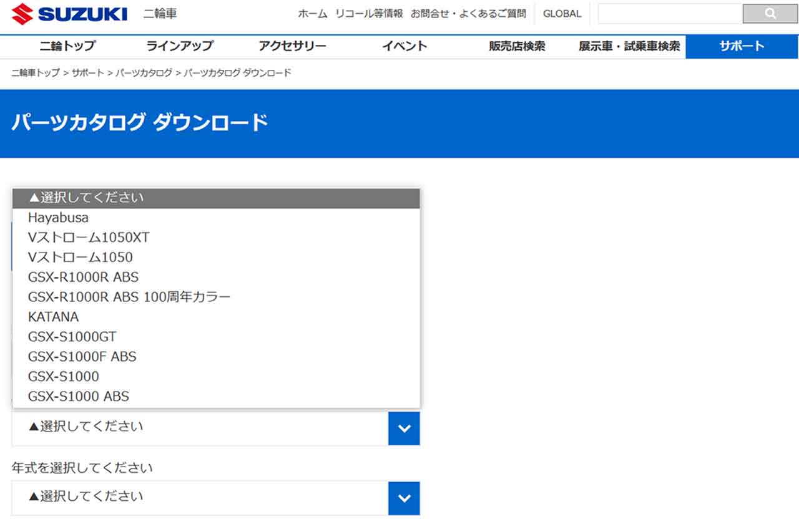Viewport: 799px width, 532px height.
Task: Click the Suzuki logo
Action: point(69,14)
